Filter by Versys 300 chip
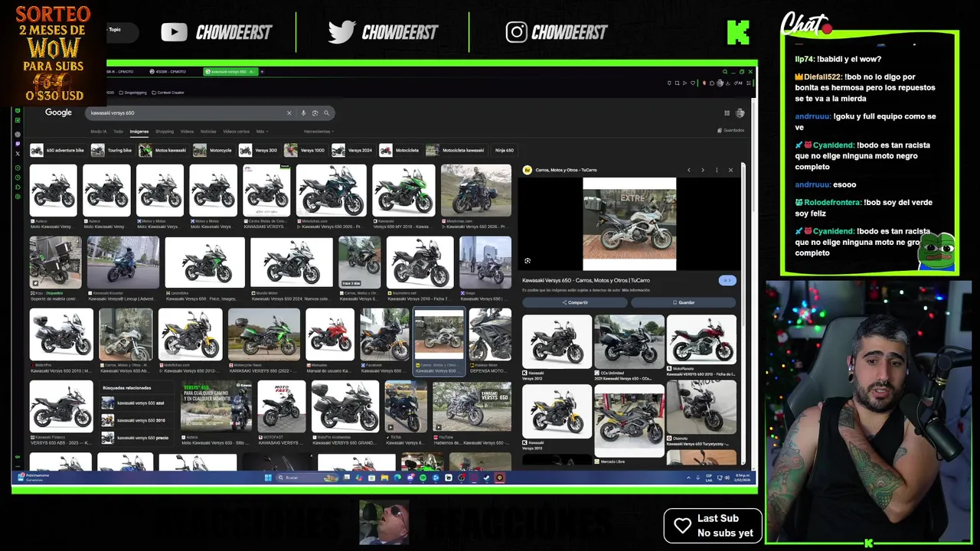The height and width of the screenshot is (551, 980). 259,150
